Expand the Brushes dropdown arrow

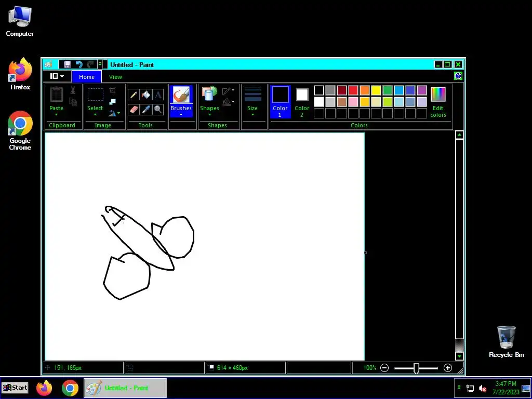(x=181, y=115)
